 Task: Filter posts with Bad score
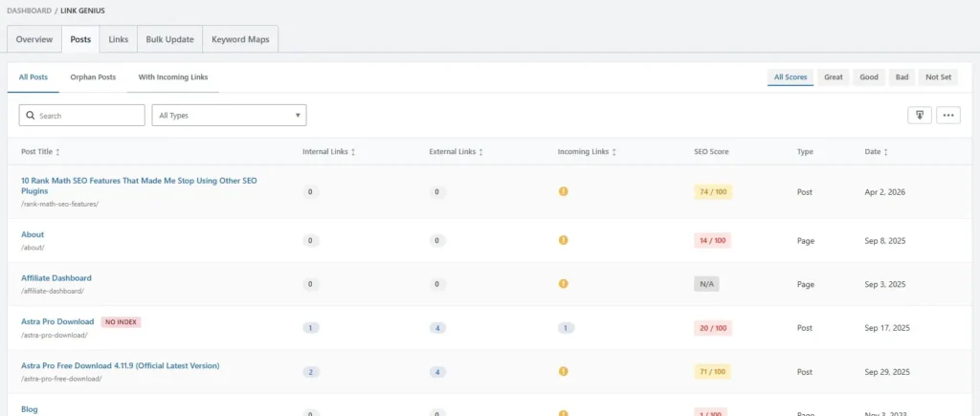[901, 77]
